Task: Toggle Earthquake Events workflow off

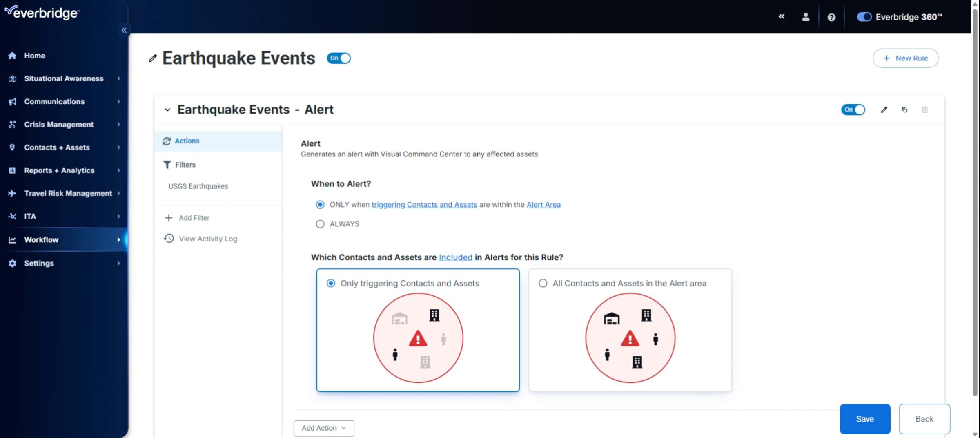Action: (339, 58)
